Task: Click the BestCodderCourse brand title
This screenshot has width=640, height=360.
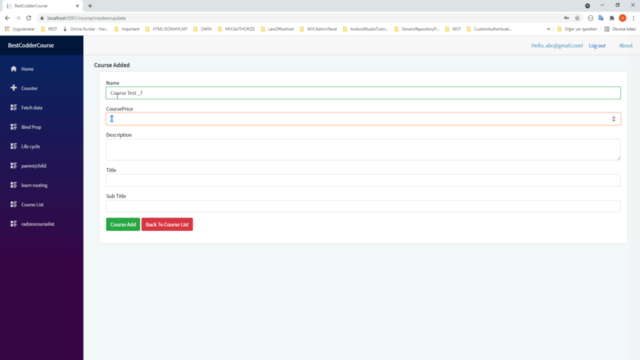Action: click(31, 45)
